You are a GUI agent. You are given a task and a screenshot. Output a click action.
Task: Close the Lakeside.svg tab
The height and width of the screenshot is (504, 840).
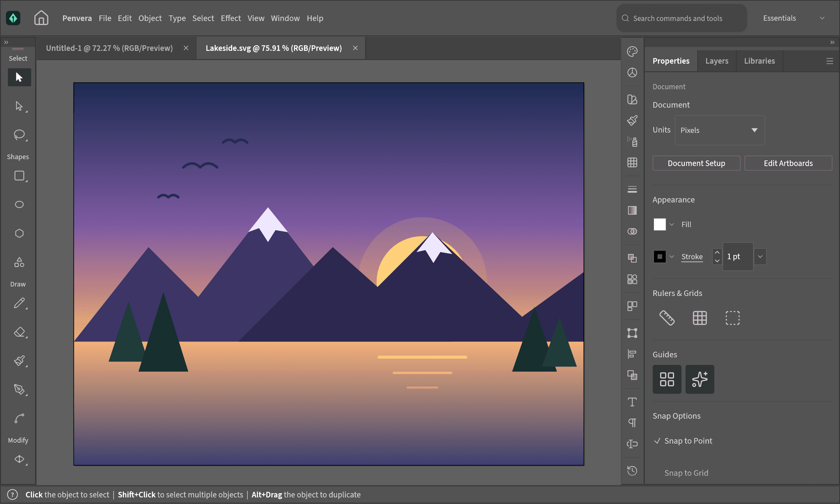pyautogui.click(x=355, y=48)
